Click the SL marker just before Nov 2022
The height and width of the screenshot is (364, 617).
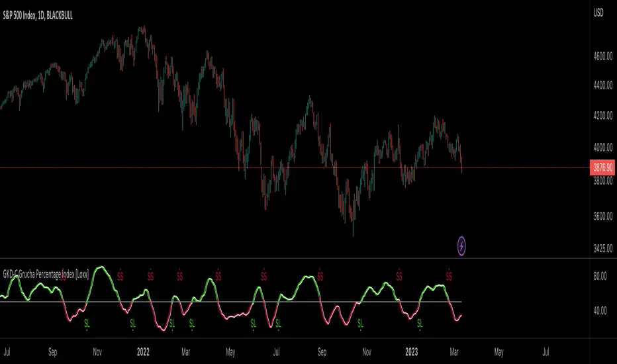(x=360, y=324)
